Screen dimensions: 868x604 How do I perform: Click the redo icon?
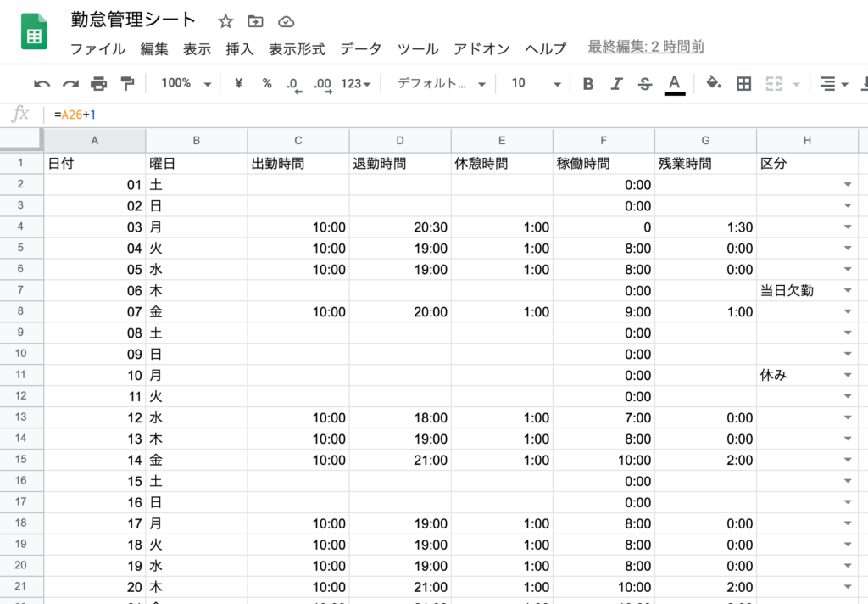click(x=70, y=84)
